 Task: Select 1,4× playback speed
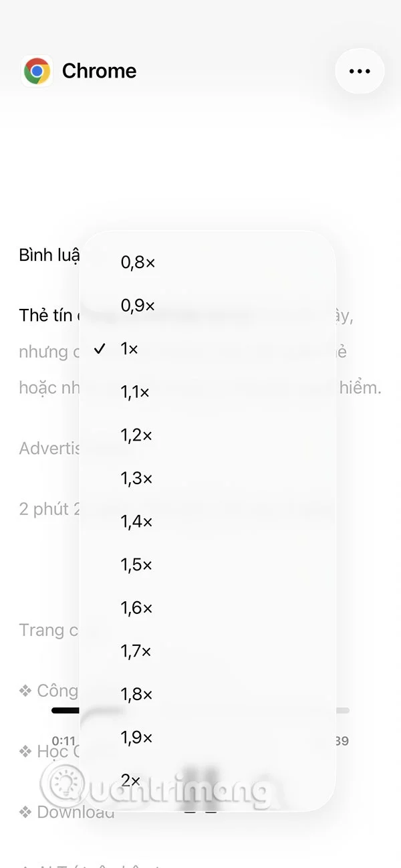(x=136, y=522)
